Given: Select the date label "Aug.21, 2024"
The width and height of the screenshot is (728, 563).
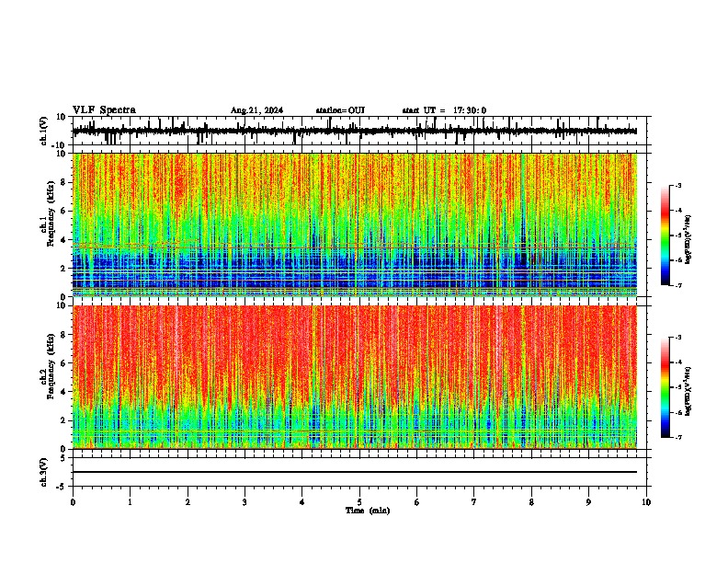Looking at the screenshot, I should tap(256, 110).
